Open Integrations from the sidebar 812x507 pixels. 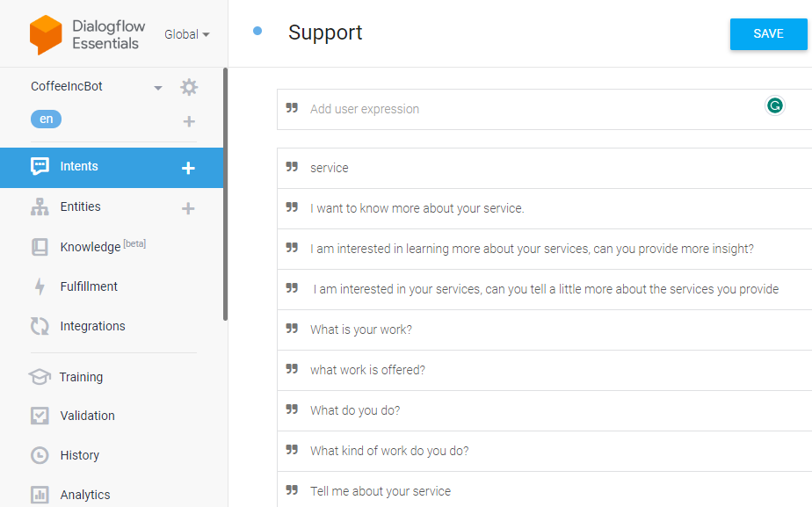tap(92, 326)
